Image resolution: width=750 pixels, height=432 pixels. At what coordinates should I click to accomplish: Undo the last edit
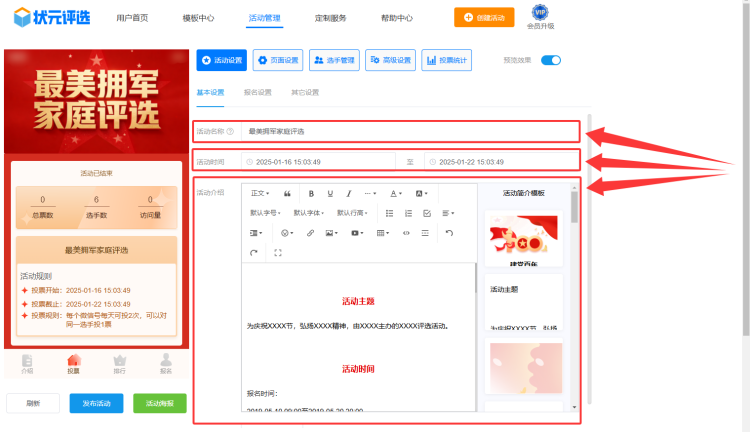tap(449, 233)
